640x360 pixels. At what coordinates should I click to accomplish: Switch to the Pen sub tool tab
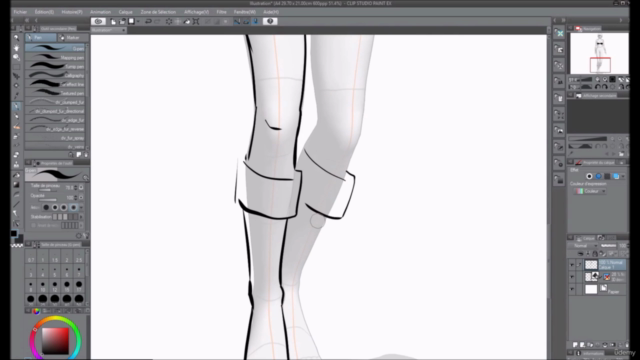click(x=40, y=38)
